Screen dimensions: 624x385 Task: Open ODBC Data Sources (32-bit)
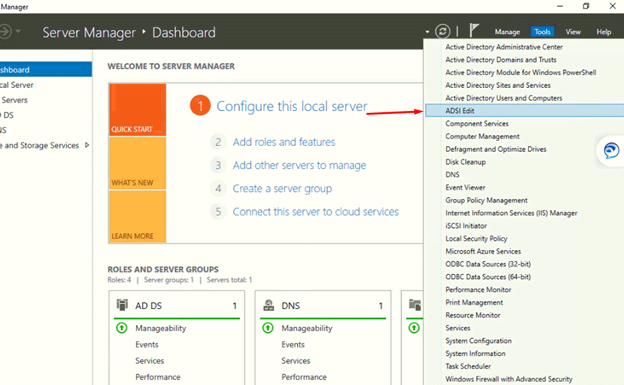pos(488,264)
